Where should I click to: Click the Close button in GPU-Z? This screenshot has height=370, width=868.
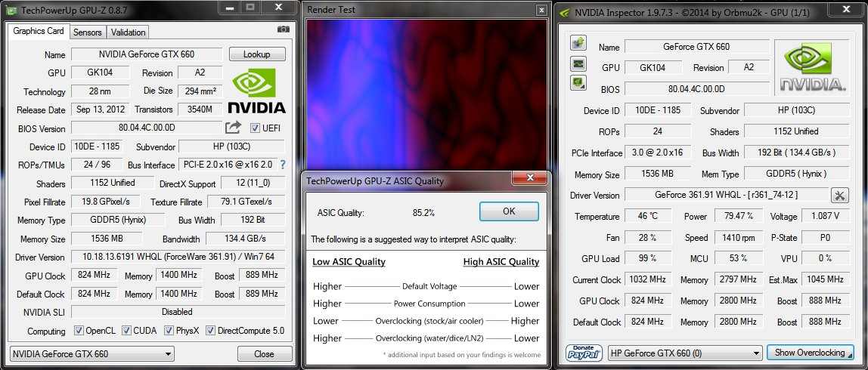point(265,354)
